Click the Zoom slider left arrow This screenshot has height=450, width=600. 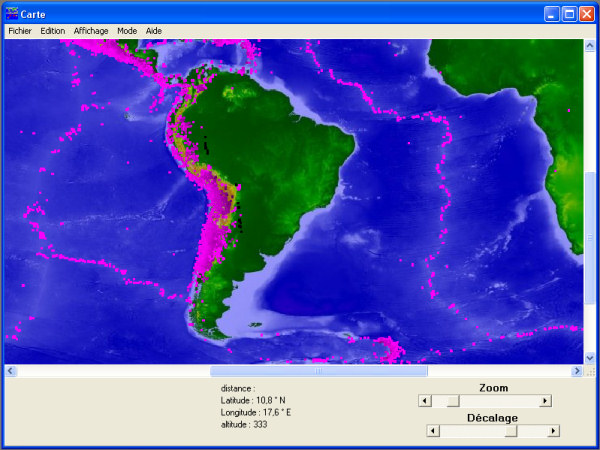(424, 401)
